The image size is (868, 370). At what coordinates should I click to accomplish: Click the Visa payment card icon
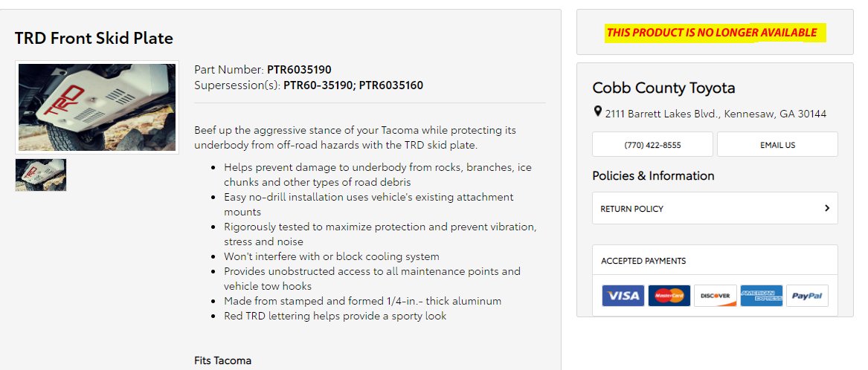point(623,296)
